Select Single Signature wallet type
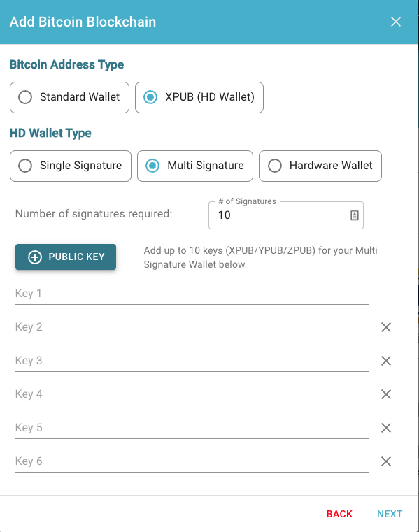Image resolution: width=419 pixels, height=532 pixels. (x=71, y=166)
